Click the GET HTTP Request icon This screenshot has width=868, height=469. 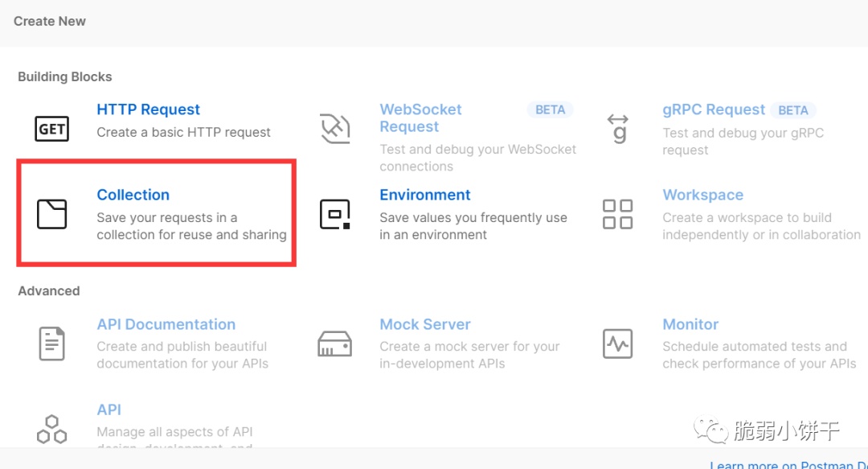52,129
